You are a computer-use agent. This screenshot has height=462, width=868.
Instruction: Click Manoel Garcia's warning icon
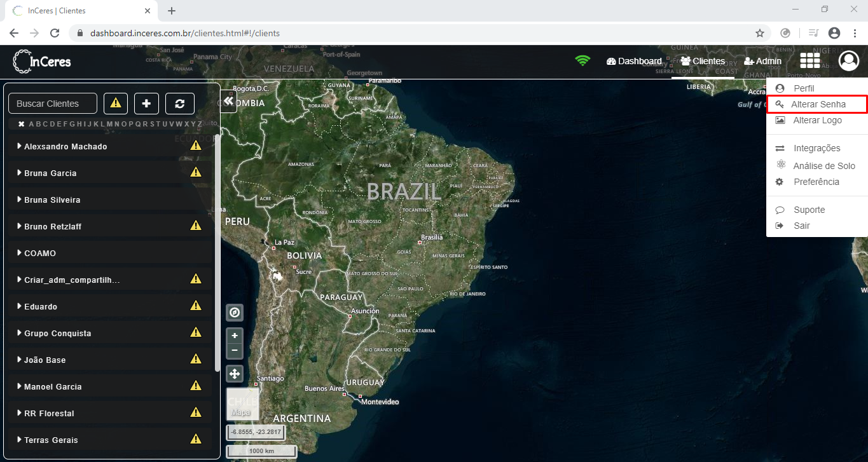(x=196, y=386)
